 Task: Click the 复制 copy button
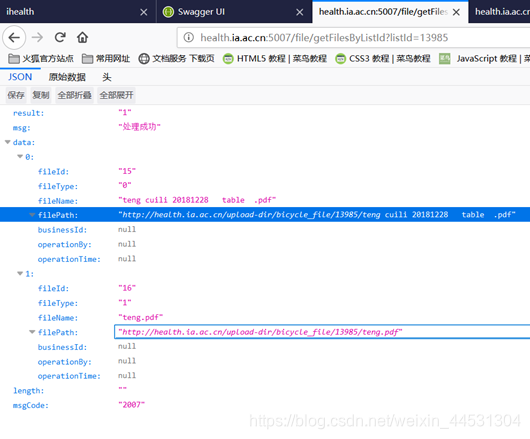coord(41,95)
